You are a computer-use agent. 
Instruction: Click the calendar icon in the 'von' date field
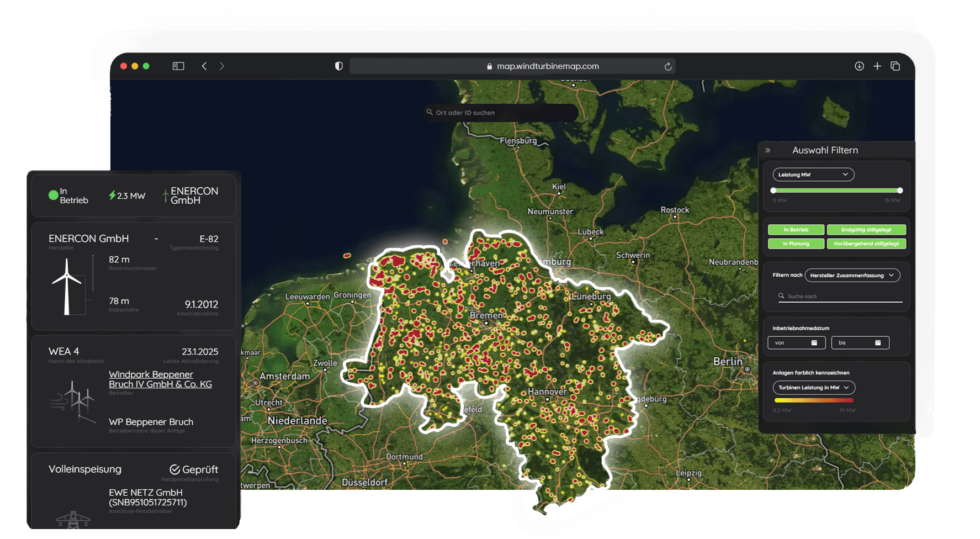pos(814,342)
